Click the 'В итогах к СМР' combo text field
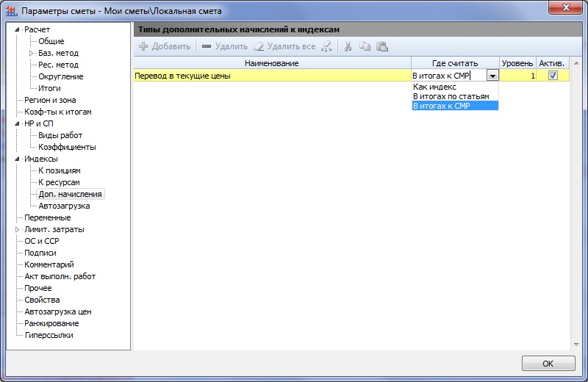Viewport: 588px width, 382px height. [x=449, y=76]
